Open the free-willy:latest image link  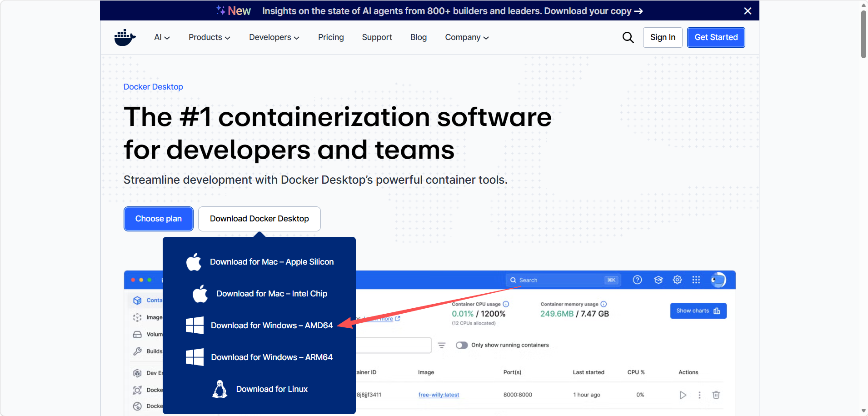pos(439,395)
